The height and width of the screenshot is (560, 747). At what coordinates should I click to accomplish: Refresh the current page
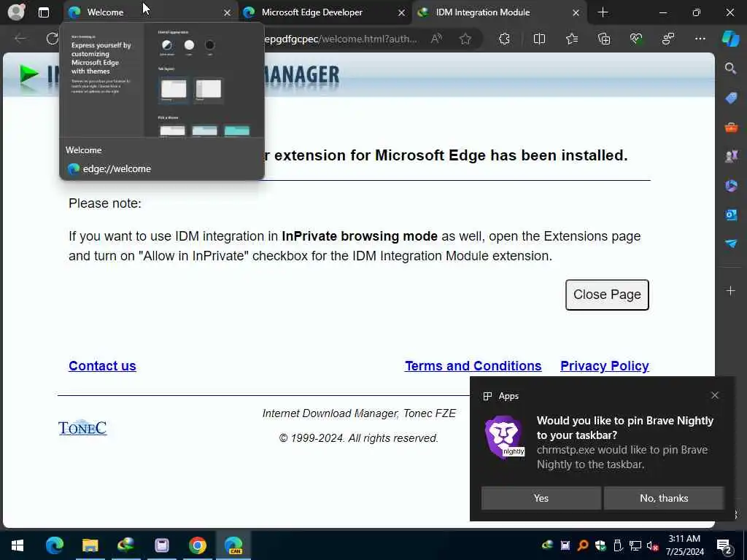click(53, 39)
